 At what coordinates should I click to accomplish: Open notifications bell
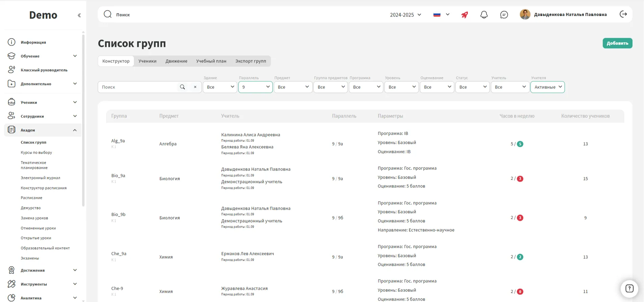tap(484, 15)
